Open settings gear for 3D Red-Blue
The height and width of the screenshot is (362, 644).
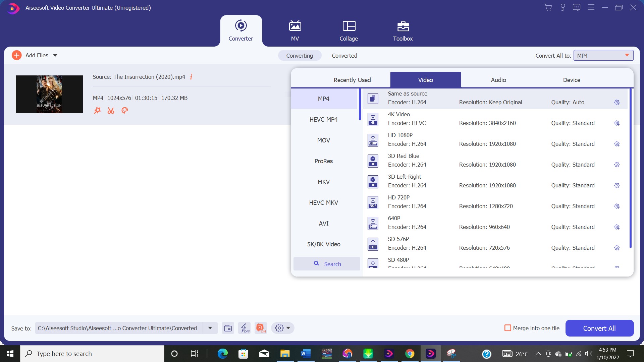click(x=617, y=165)
